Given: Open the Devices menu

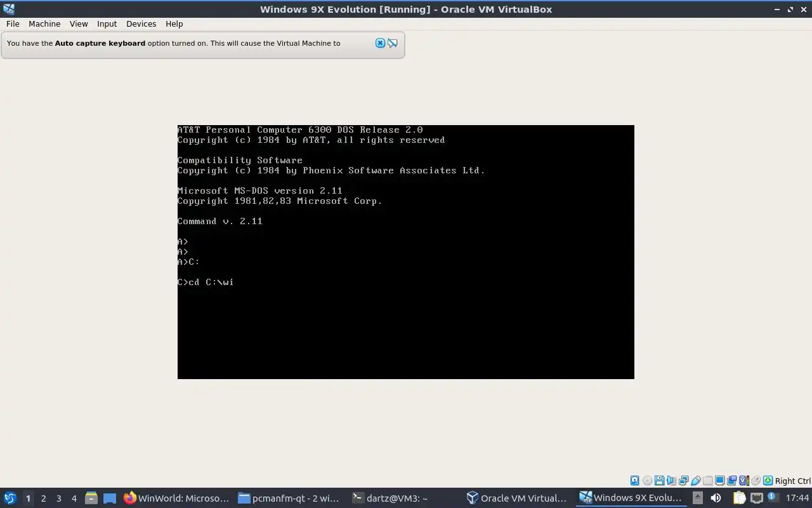Looking at the screenshot, I should tap(141, 23).
